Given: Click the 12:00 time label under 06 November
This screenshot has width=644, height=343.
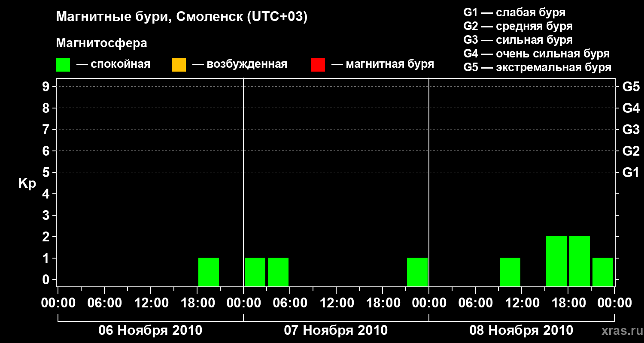Looking at the screenshot, I should [151, 303].
